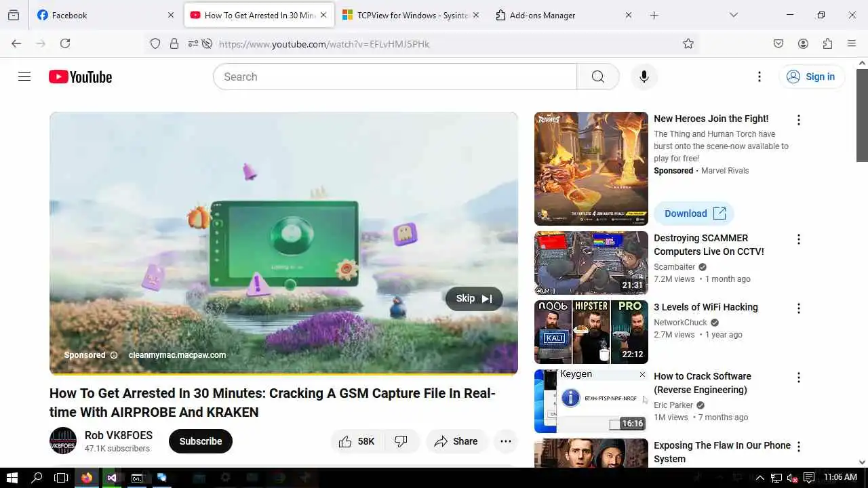Open options for 3 Levels of WiFi Hacking

click(798, 308)
